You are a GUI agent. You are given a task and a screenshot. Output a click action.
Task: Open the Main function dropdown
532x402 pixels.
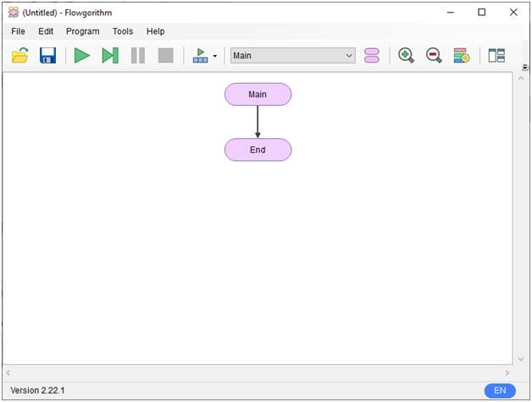(293, 55)
